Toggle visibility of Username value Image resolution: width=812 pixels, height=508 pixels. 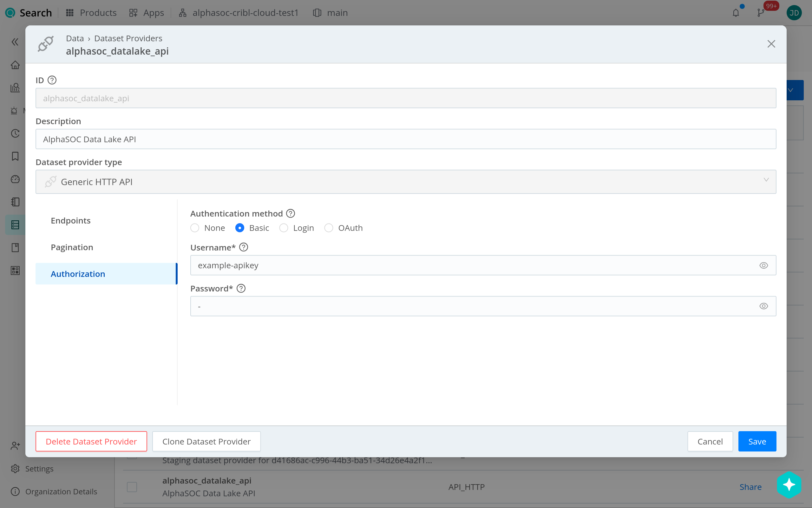764,265
